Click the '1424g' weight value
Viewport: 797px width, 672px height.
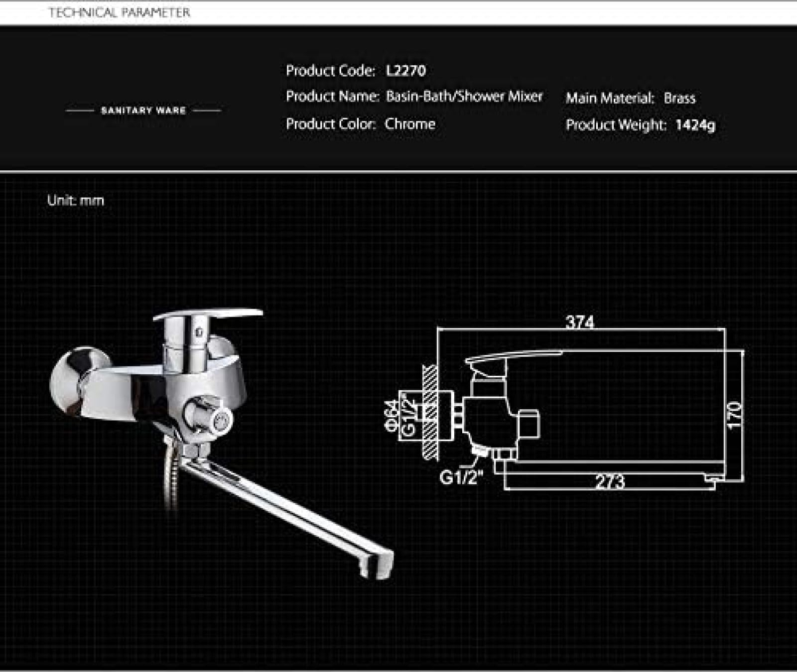point(695,125)
